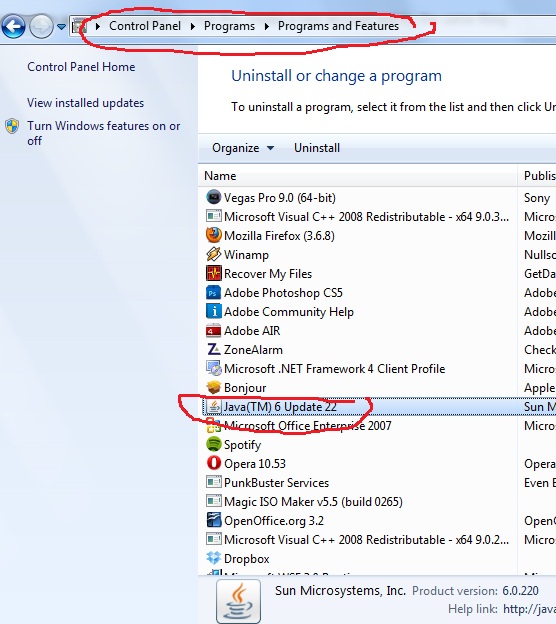Click the Adobe Photoshop CS5 icon
The width and height of the screenshot is (556, 624).
click(214, 292)
